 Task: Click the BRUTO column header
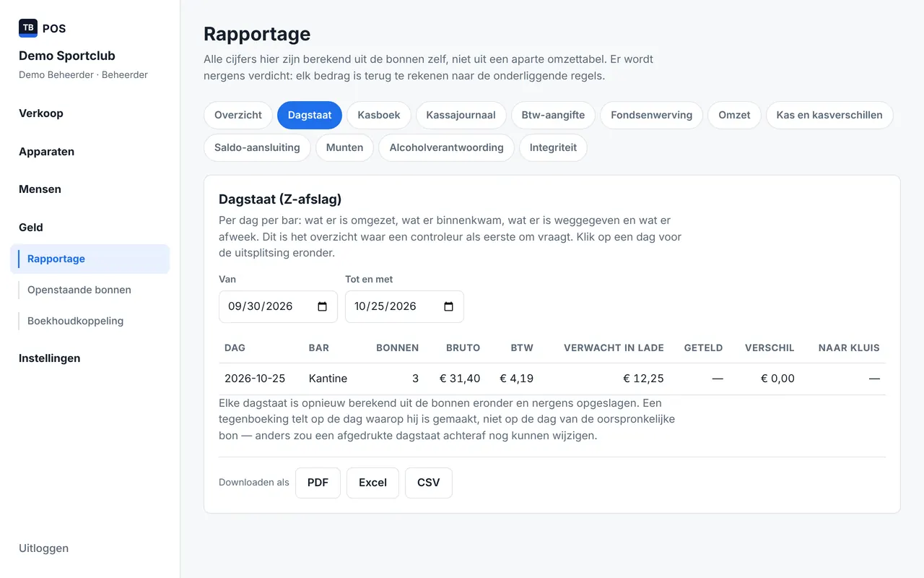click(463, 348)
